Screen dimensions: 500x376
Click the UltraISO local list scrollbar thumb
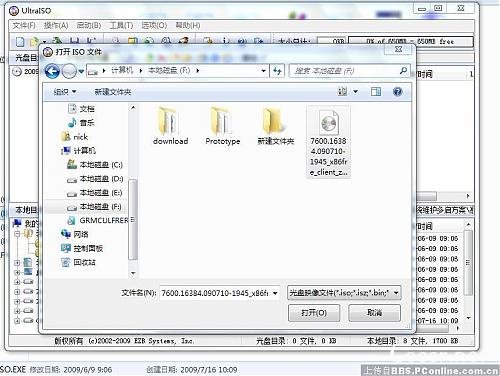(468, 263)
